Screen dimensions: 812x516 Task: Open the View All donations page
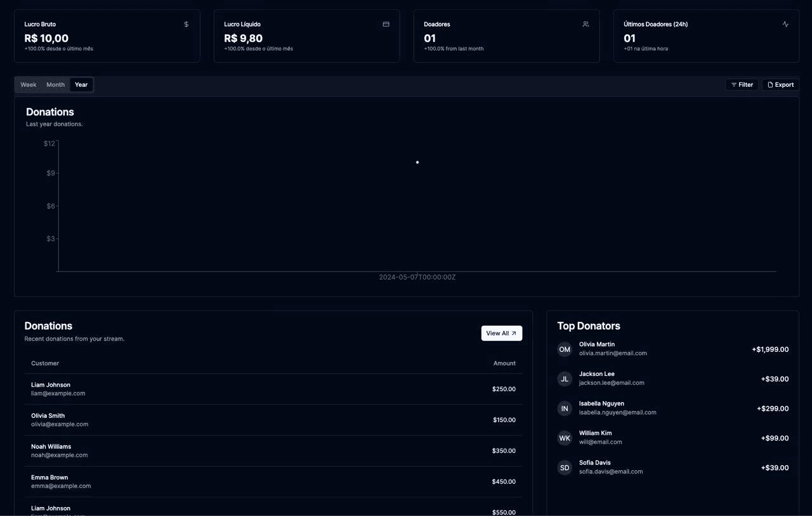[x=501, y=333]
